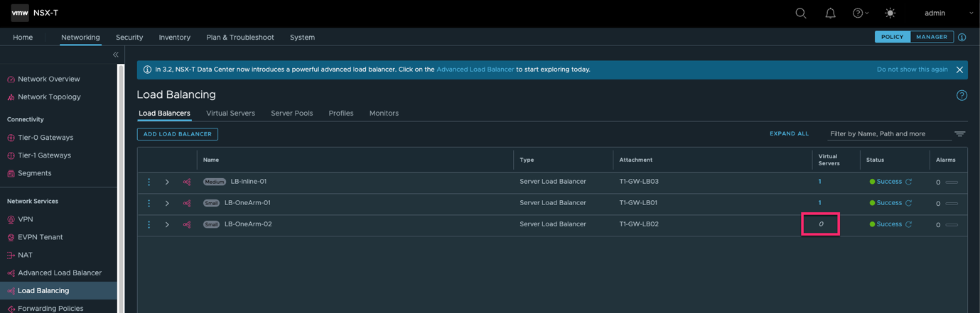Select the Networking tab
980x313 pixels.
(x=80, y=37)
